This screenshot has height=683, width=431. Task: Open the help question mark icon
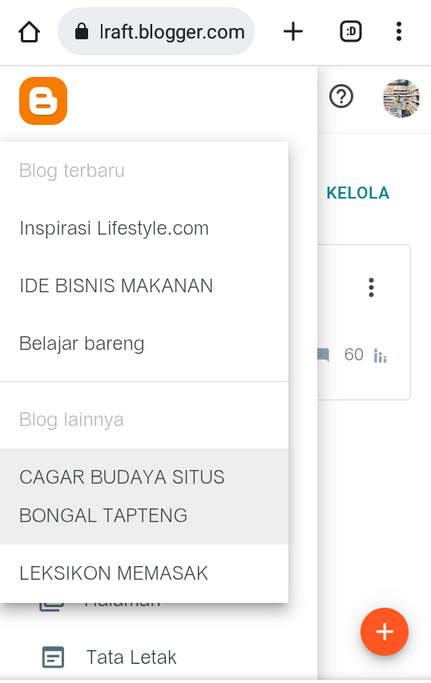tap(341, 96)
